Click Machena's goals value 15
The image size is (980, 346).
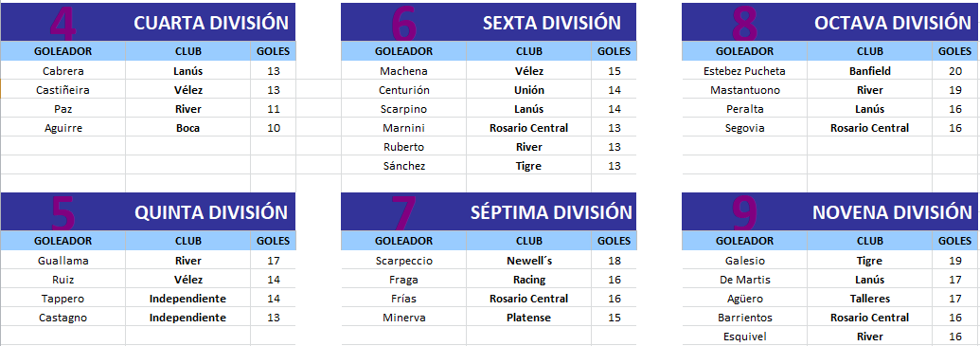614,71
